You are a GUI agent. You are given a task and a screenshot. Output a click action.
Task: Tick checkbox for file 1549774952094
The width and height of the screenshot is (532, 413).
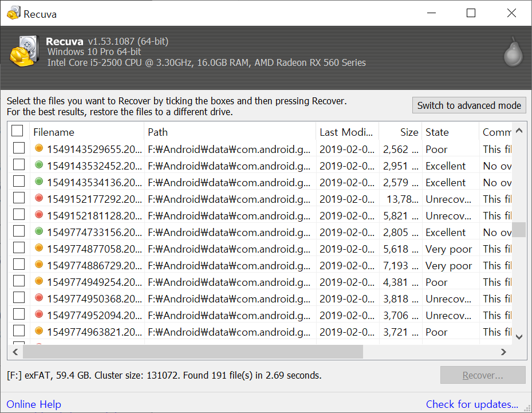[19, 314]
